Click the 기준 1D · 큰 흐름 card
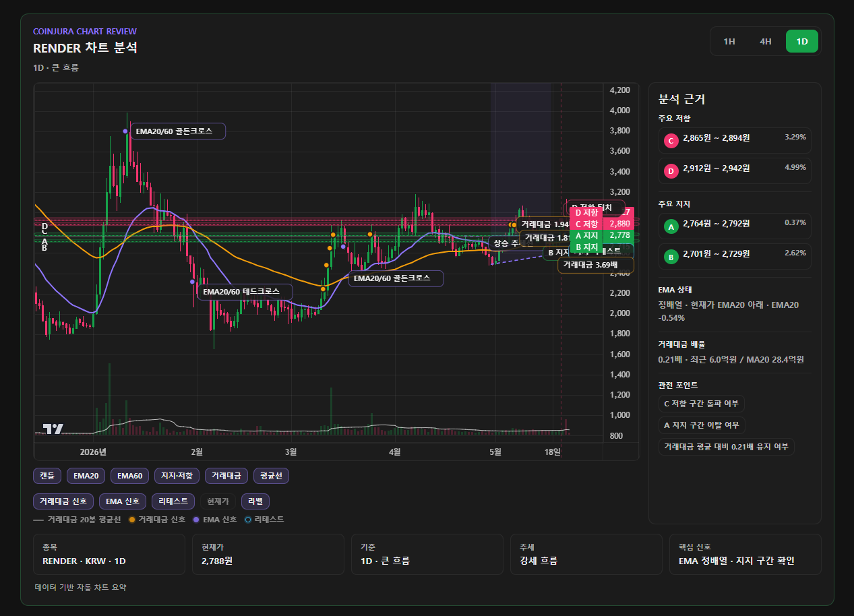The height and width of the screenshot is (616, 854). [427, 554]
